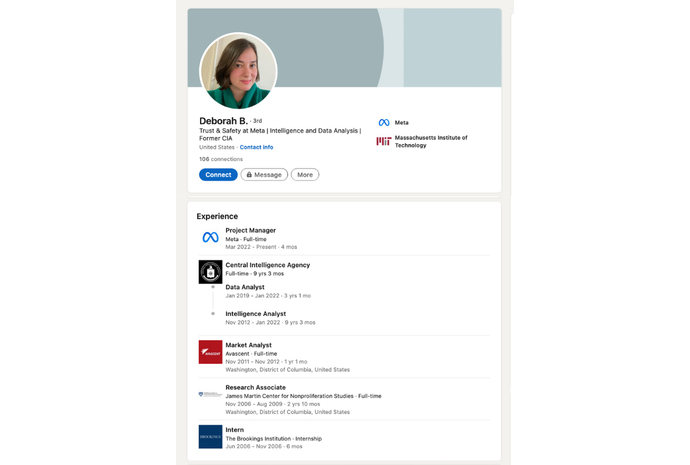Click the red Avascent company logo
The height and width of the screenshot is (465, 690).
coord(210,352)
